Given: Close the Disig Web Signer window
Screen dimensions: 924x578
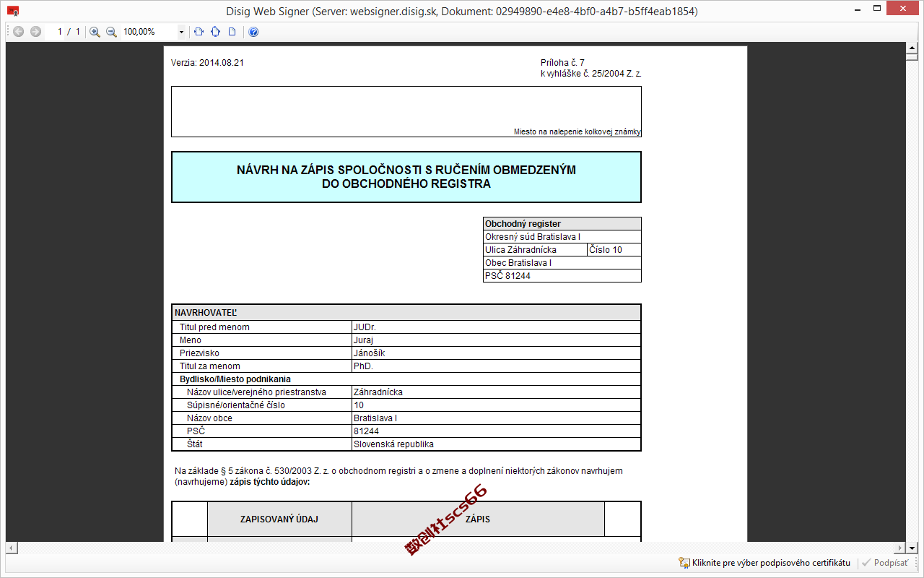Looking at the screenshot, I should [x=904, y=9].
